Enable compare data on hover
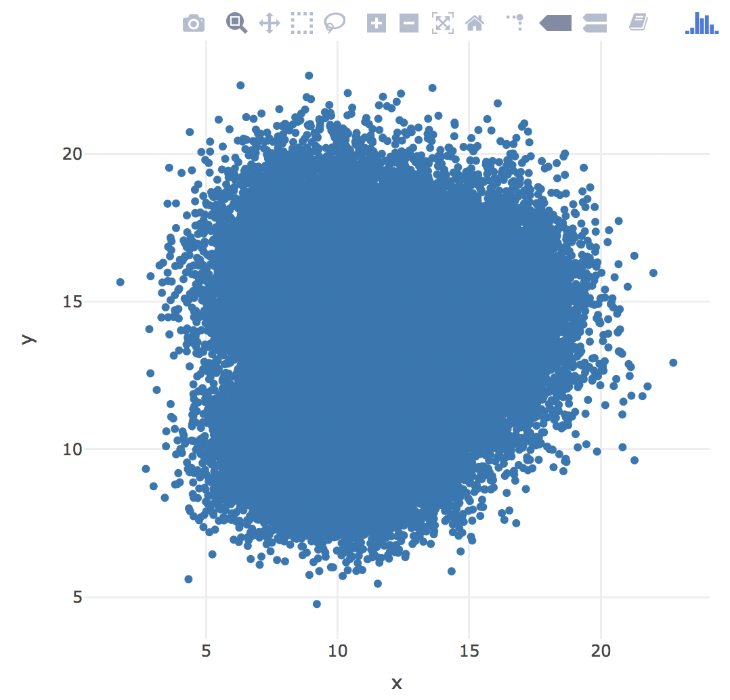 click(595, 24)
